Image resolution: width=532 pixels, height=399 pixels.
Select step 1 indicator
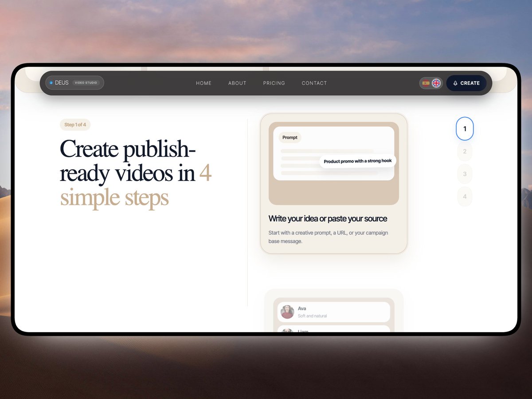465,129
